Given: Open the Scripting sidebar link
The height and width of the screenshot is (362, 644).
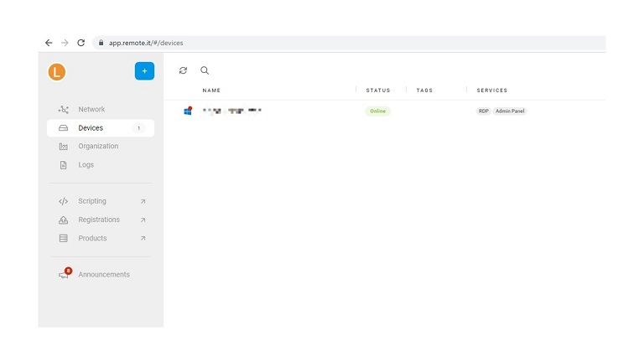Looking at the screenshot, I should 101,201.
